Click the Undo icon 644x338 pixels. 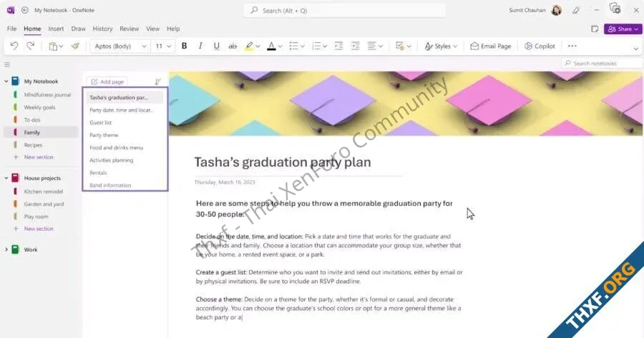click(14, 46)
